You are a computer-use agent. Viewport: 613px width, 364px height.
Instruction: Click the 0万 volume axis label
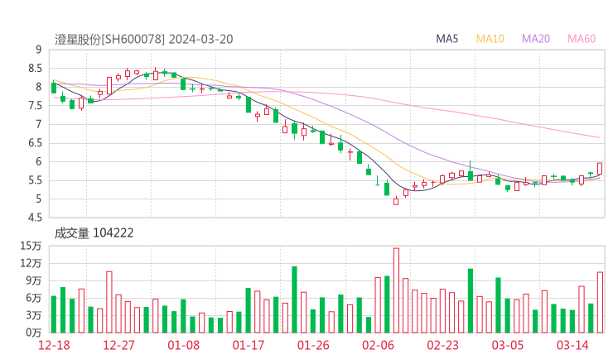pos(34,333)
